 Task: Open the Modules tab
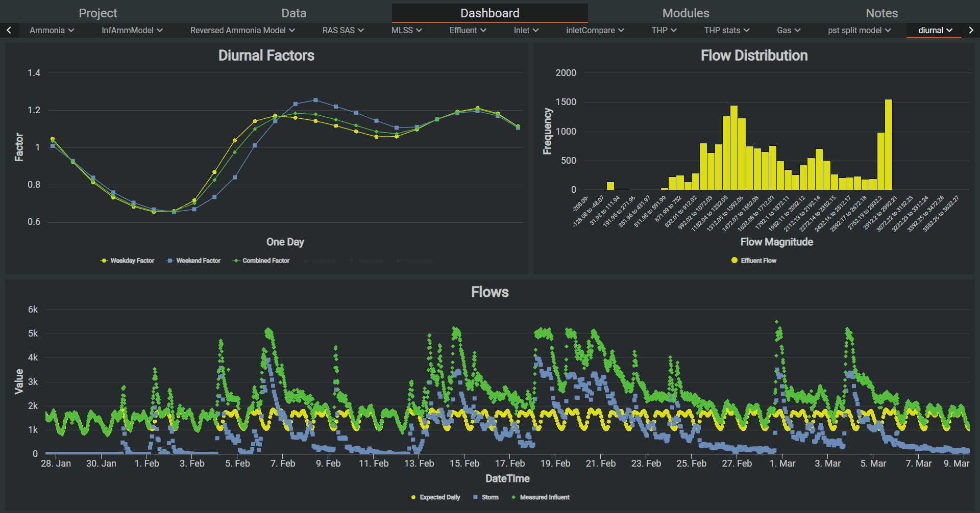tap(685, 13)
